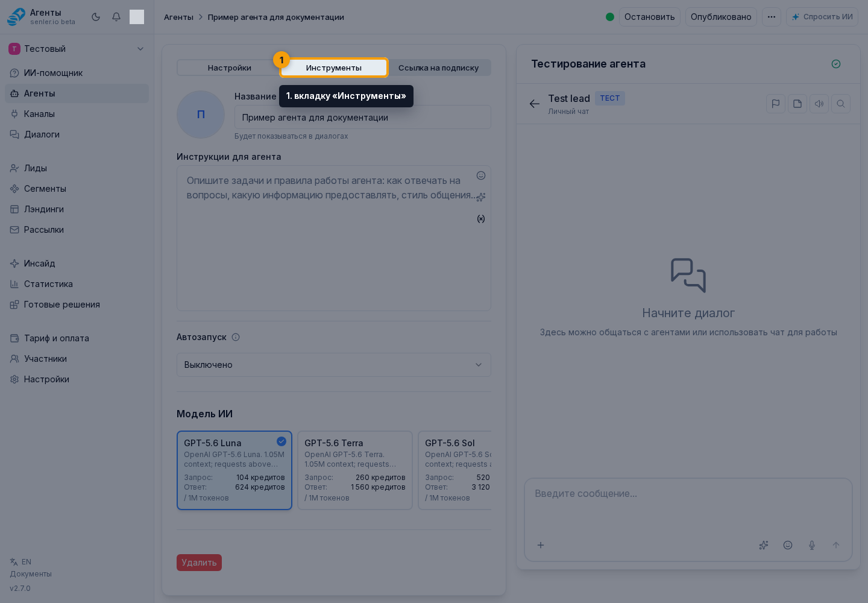This screenshot has width=868, height=603.
Task: Click the flag icon in chat header
Action: 776,104
